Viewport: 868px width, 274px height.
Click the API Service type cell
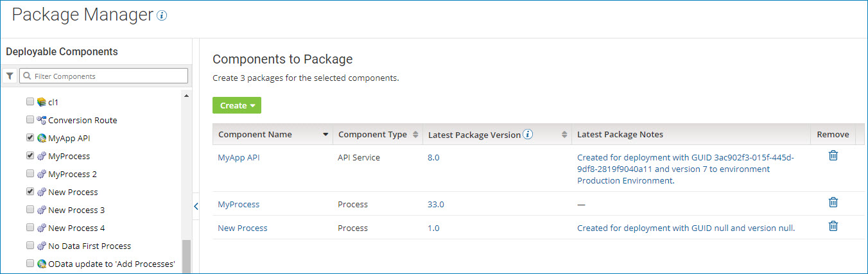click(x=359, y=157)
